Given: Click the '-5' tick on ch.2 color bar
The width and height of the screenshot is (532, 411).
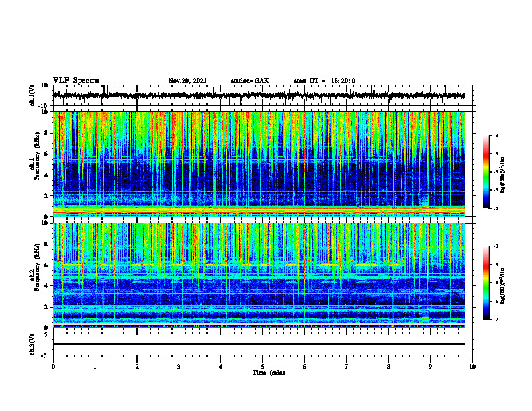Looking at the screenshot, I should click(x=495, y=283).
